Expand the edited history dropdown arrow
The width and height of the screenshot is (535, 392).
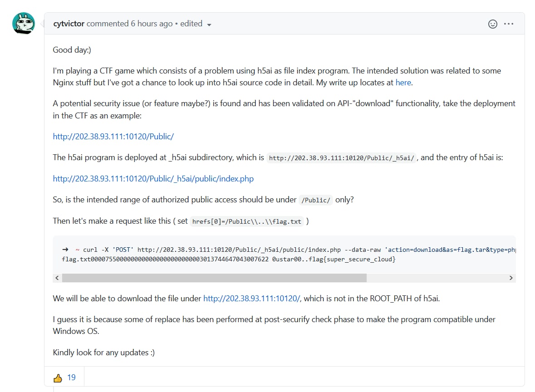coord(209,24)
